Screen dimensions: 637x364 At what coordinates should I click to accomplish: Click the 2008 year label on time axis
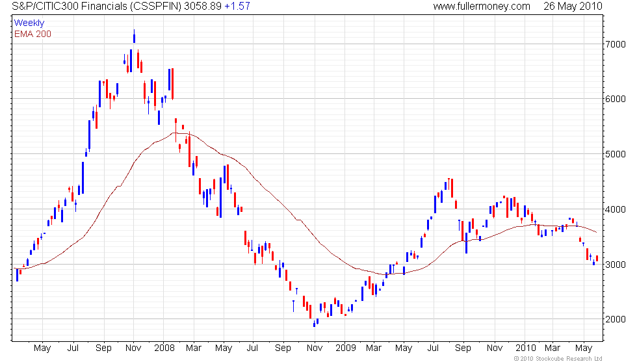coord(164,348)
